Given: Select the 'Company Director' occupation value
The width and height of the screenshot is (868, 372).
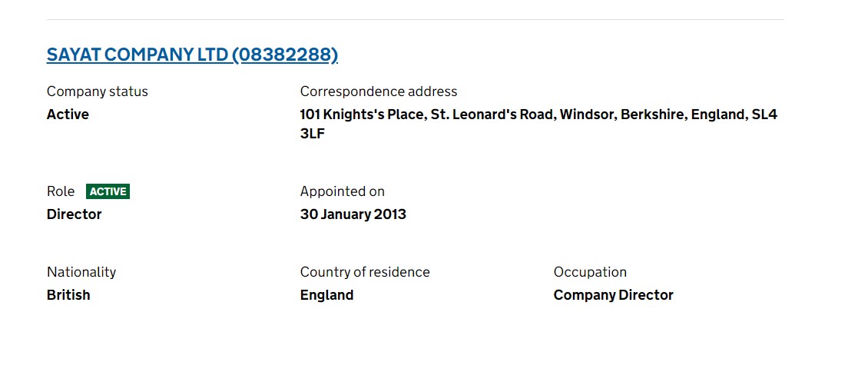Looking at the screenshot, I should [614, 295].
